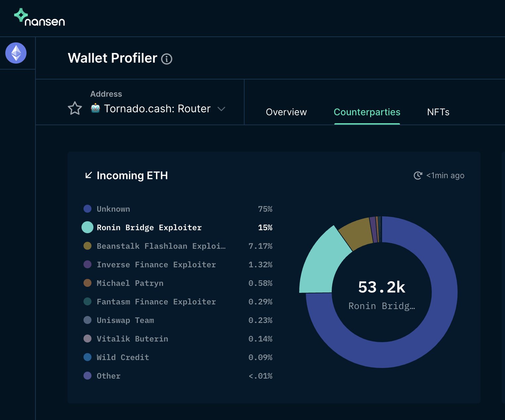Click the Ronin Bridg… donut center label

(x=382, y=306)
